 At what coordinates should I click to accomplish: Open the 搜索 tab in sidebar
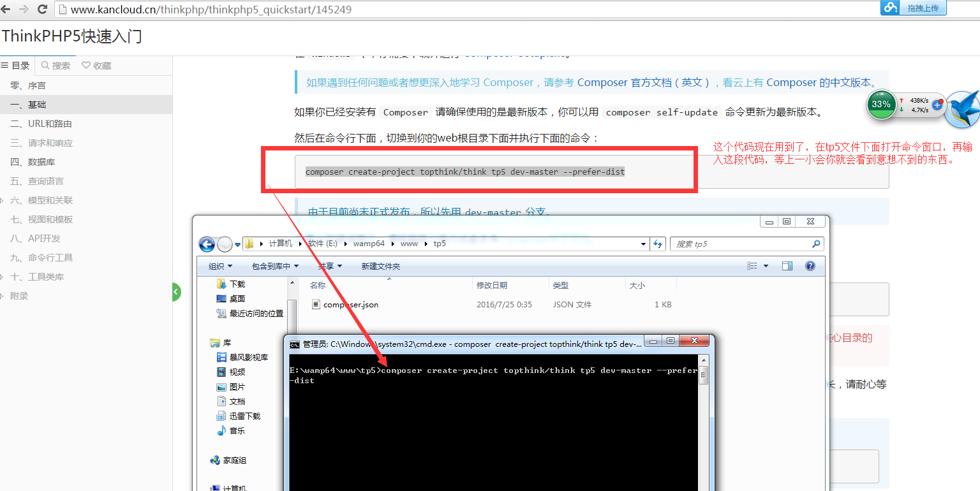pyautogui.click(x=56, y=66)
